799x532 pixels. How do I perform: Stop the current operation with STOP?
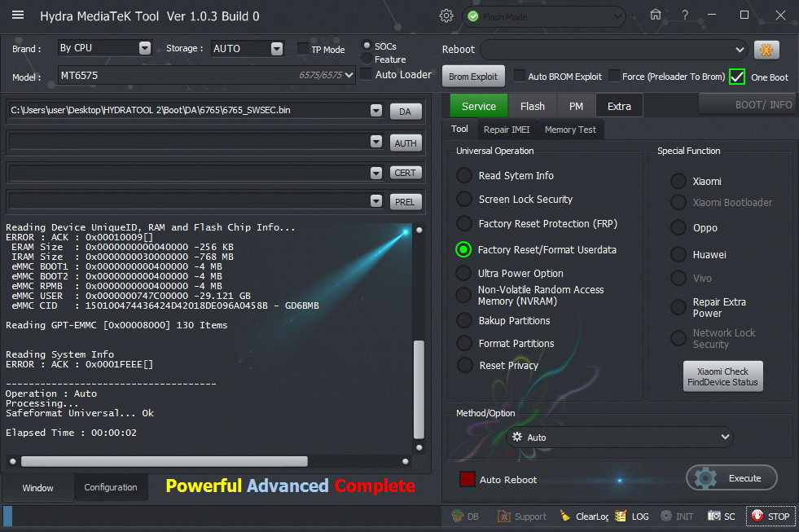pyautogui.click(x=770, y=517)
